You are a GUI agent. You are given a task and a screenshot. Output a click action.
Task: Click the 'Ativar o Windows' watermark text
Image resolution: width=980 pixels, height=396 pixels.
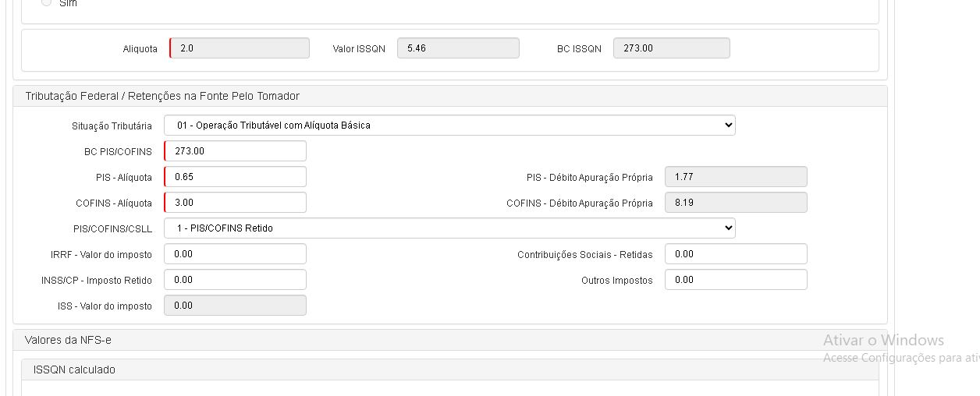click(x=883, y=340)
